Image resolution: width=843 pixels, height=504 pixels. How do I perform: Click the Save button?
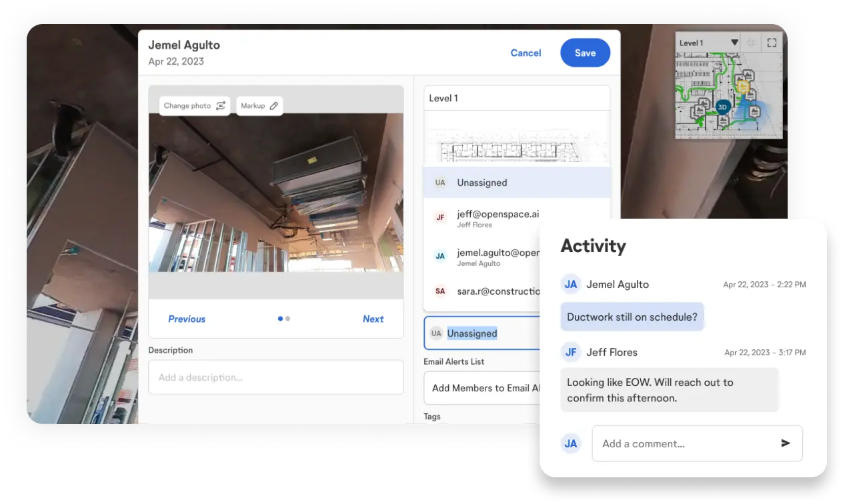pyautogui.click(x=585, y=53)
